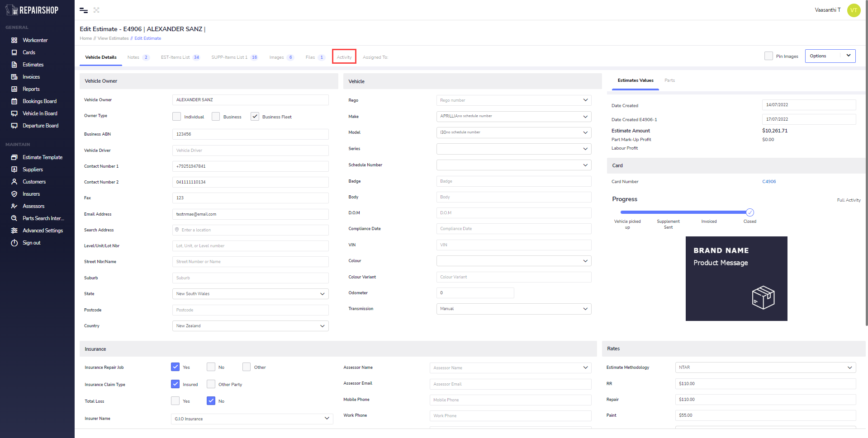Check the Other Party claim type checkbox
The width and height of the screenshot is (868, 438).
[211, 384]
